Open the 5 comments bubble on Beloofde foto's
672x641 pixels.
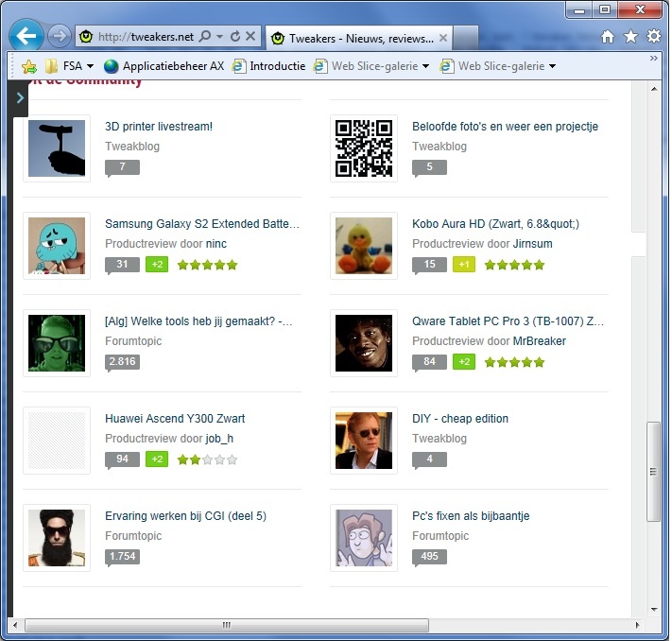[429, 167]
